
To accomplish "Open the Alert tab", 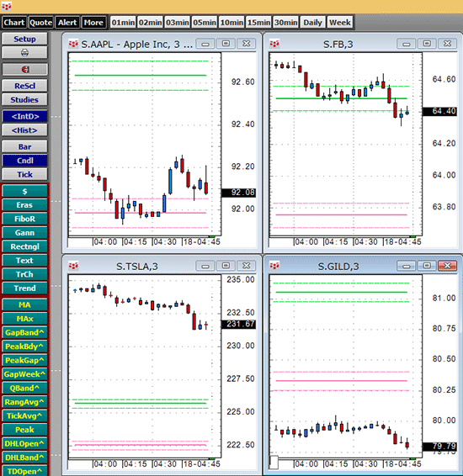I will 67,23.
